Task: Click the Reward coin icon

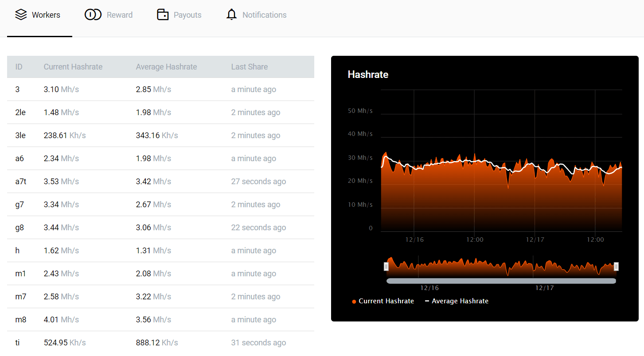Action: point(93,15)
